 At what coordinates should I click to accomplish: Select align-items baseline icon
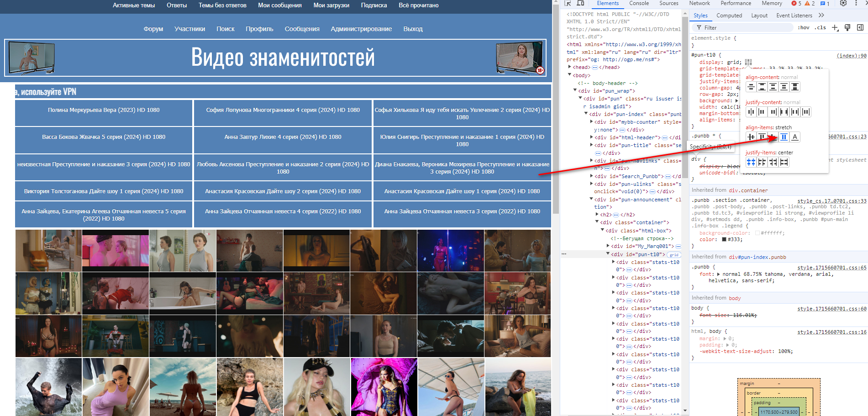coord(795,137)
